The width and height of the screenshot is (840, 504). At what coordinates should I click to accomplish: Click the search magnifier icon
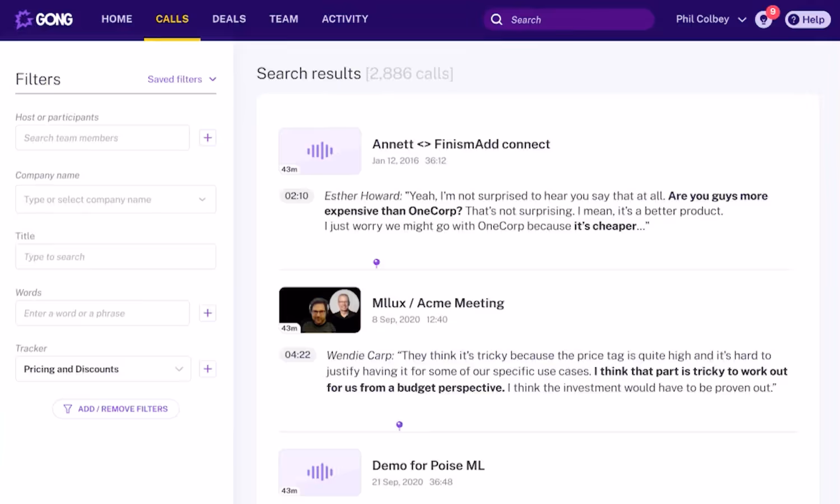(497, 20)
